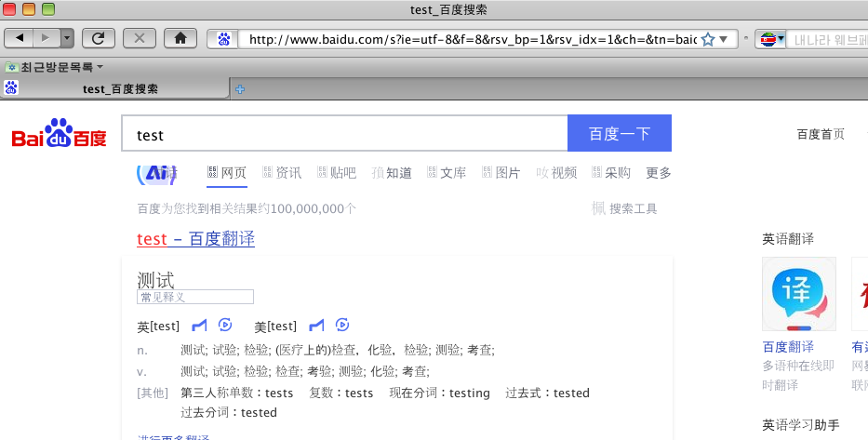Open 搜索工具 search tools
Screen dimensions: 868x440
coord(624,208)
